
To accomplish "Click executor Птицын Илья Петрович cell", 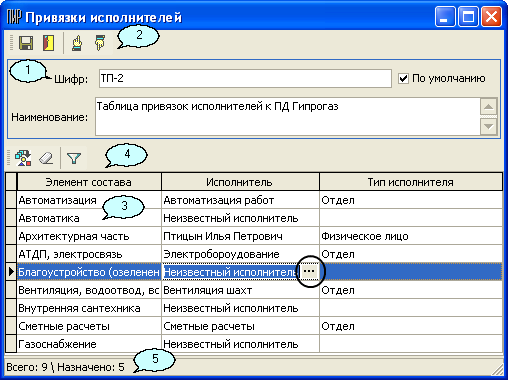I will (x=240, y=236).
